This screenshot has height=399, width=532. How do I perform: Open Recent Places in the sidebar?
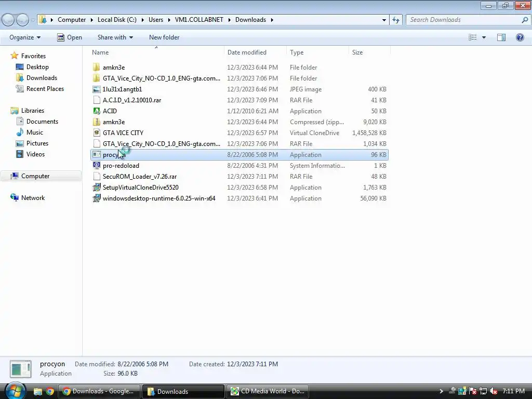pos(40,88)
